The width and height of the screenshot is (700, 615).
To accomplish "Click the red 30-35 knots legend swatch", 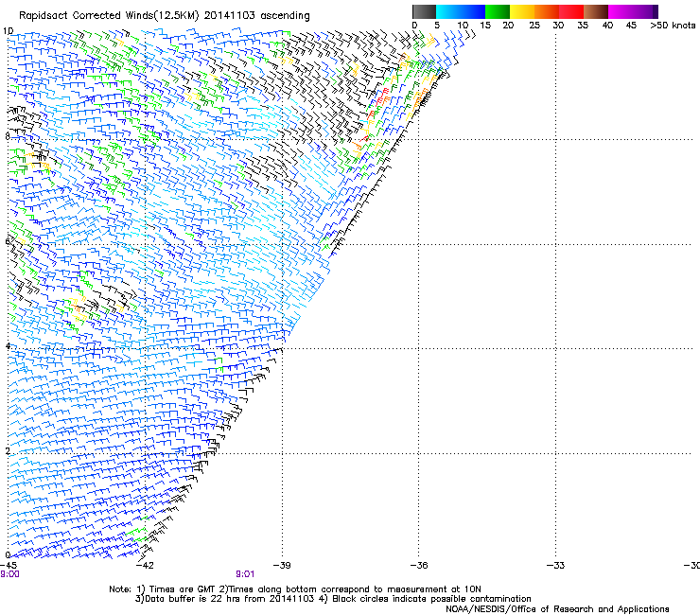I will tap(571, 11).
